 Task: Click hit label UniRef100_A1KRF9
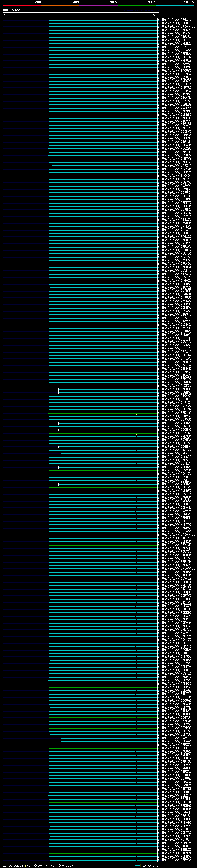pos(177,491)
